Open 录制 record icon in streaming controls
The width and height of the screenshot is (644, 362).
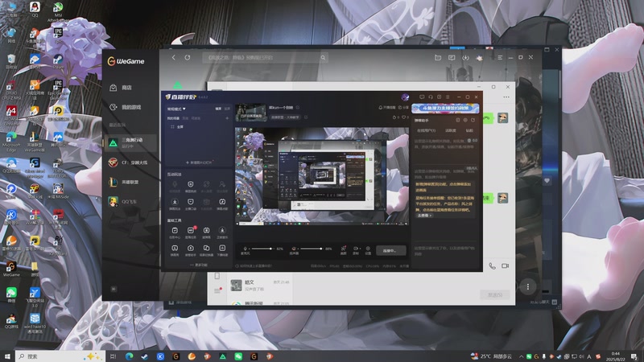pyautogui.click(x=356, y=250)
